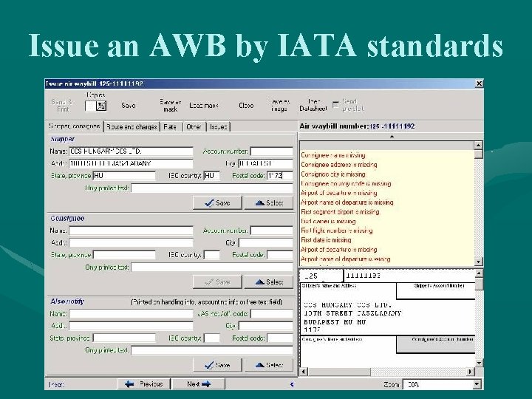Click error list scroll-up arrow
This screenshot has height=399, width=532.
pos(478,146)
